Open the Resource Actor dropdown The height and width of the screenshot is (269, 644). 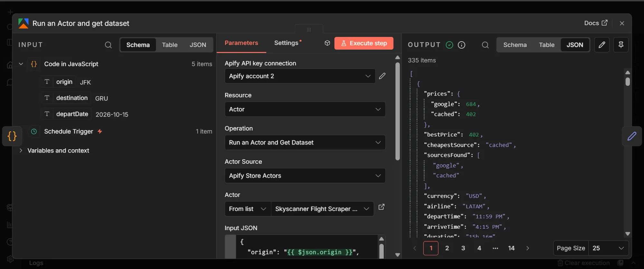coord(305,109)
